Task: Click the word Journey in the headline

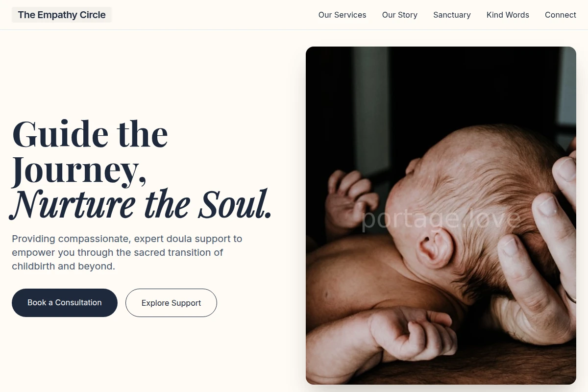Action: coord(79,169)
